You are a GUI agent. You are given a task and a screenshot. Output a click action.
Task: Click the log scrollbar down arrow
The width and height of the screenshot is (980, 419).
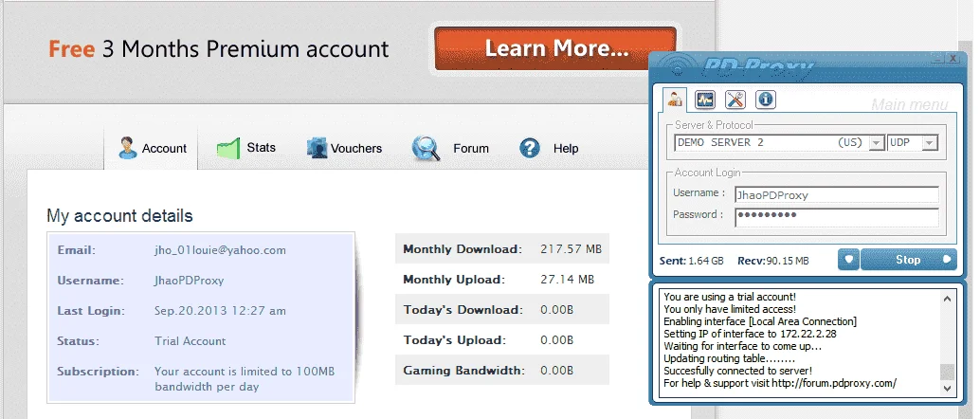point(948,389)
